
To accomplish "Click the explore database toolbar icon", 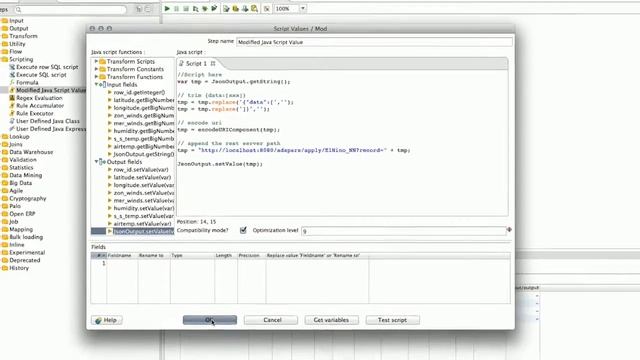I will coord(254,8).
